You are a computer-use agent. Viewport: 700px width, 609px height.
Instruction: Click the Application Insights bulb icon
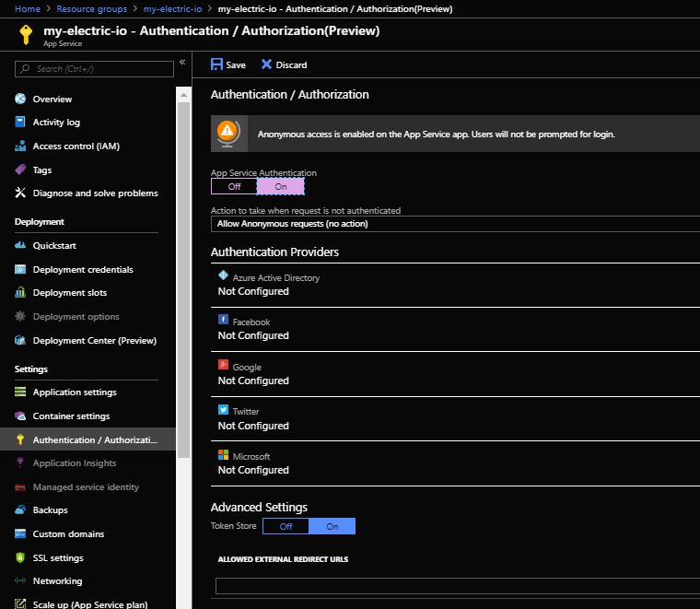pyautogui.click(x=20, y=463)
